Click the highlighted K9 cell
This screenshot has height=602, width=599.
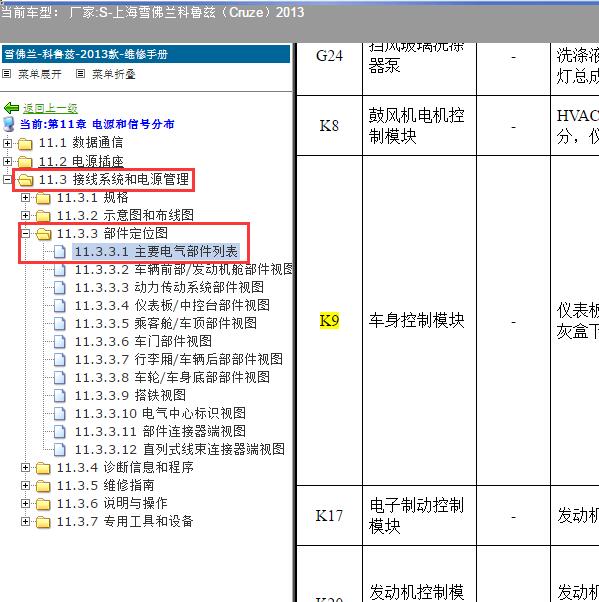point(329,321)
